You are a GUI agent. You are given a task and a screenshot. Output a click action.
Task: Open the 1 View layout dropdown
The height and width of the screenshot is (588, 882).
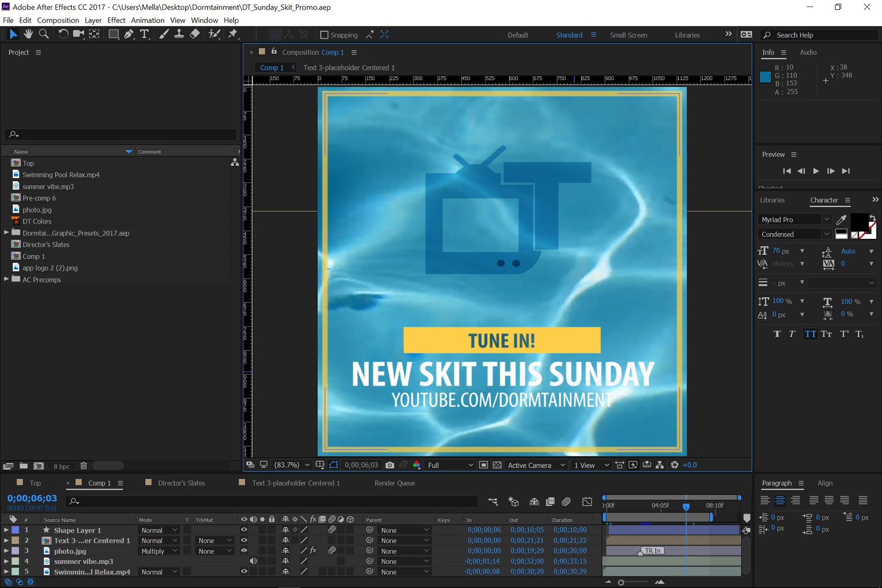click(x=591, y=465)
